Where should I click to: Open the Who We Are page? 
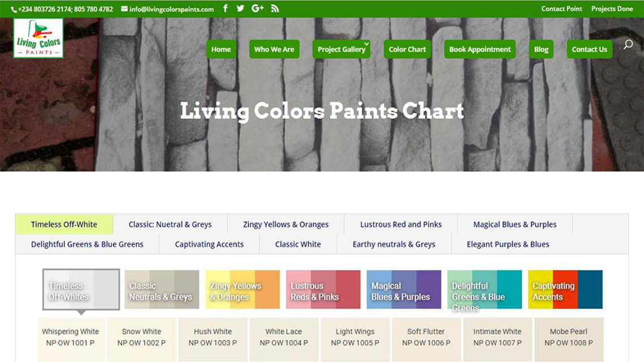click(274, 49)
